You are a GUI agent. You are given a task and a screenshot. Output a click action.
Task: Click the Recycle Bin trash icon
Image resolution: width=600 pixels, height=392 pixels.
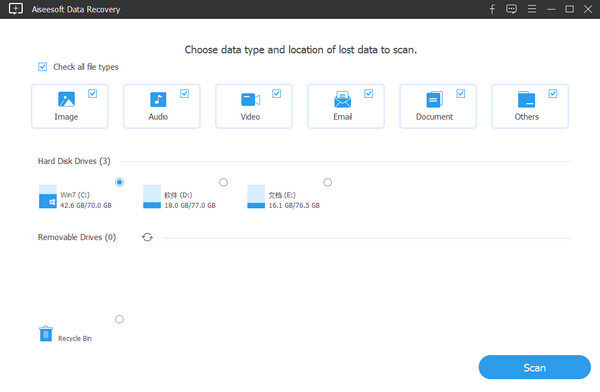pyautogui.click(x=46, y=333)
